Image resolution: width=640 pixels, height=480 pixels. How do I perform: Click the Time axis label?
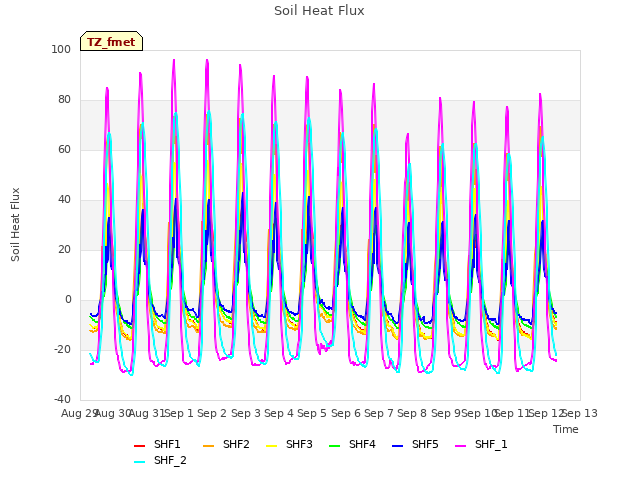566,429
